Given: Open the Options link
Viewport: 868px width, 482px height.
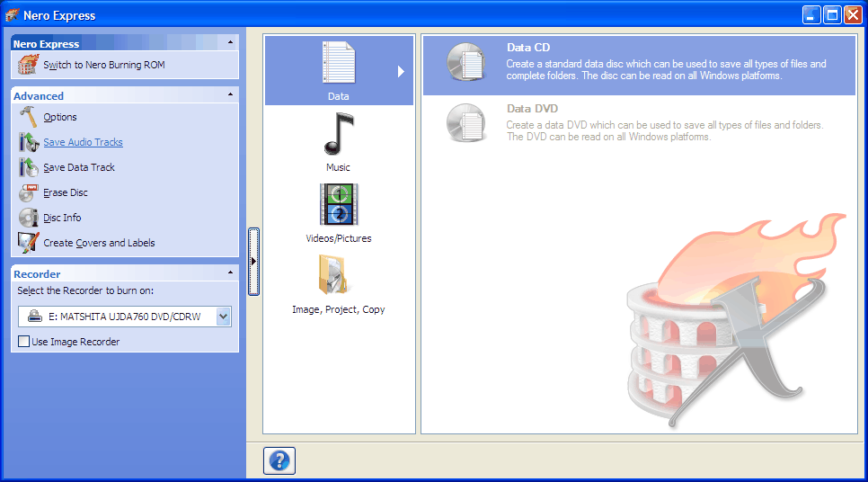Looking at the screenshot, I should pos(60,117).
